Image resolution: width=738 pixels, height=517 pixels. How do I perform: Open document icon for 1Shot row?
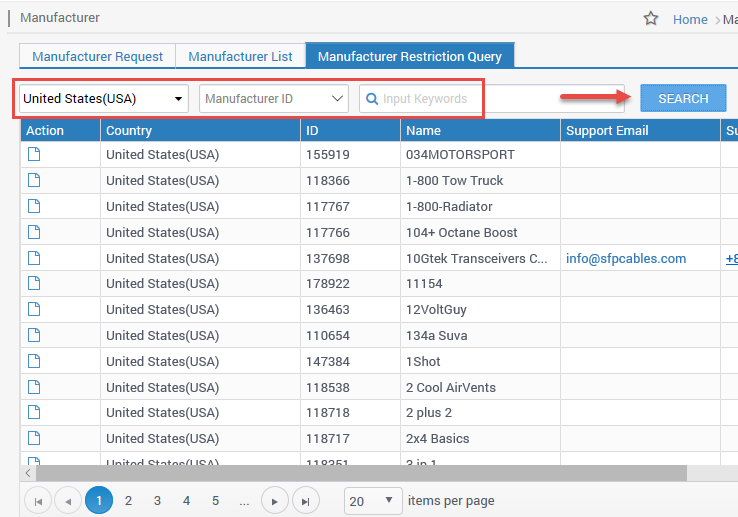pyautogui.click(x=34, y=361)
